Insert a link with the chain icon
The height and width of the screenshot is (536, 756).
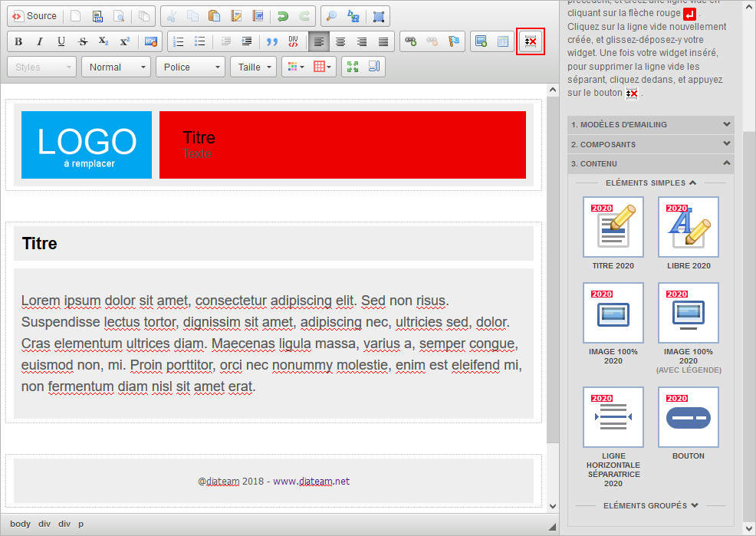[410, 41]
